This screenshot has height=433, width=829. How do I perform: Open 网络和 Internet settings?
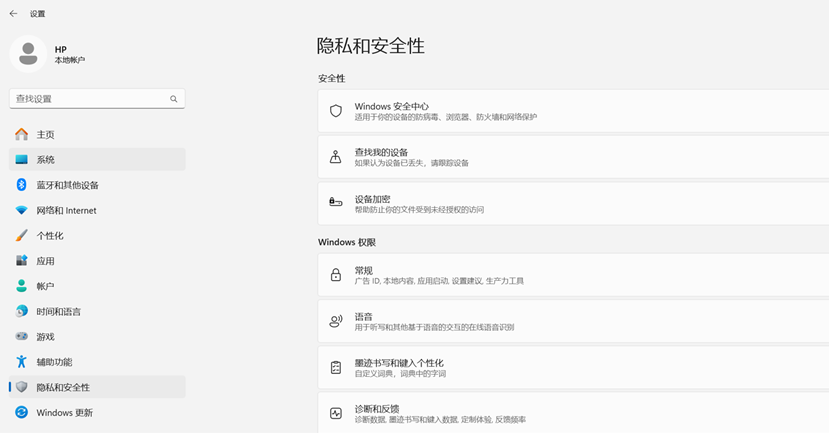click(x=97, y=210)
